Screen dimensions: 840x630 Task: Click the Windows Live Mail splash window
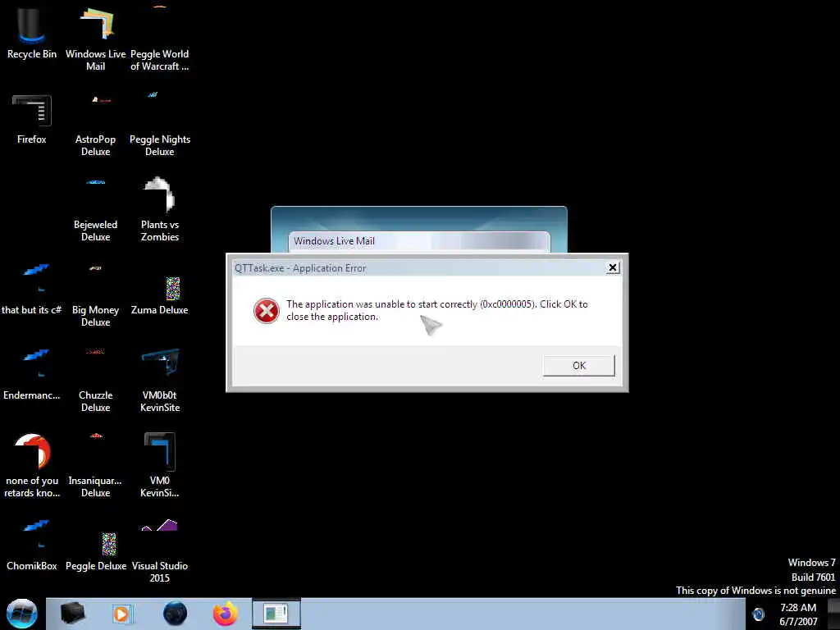coord(419,230)
